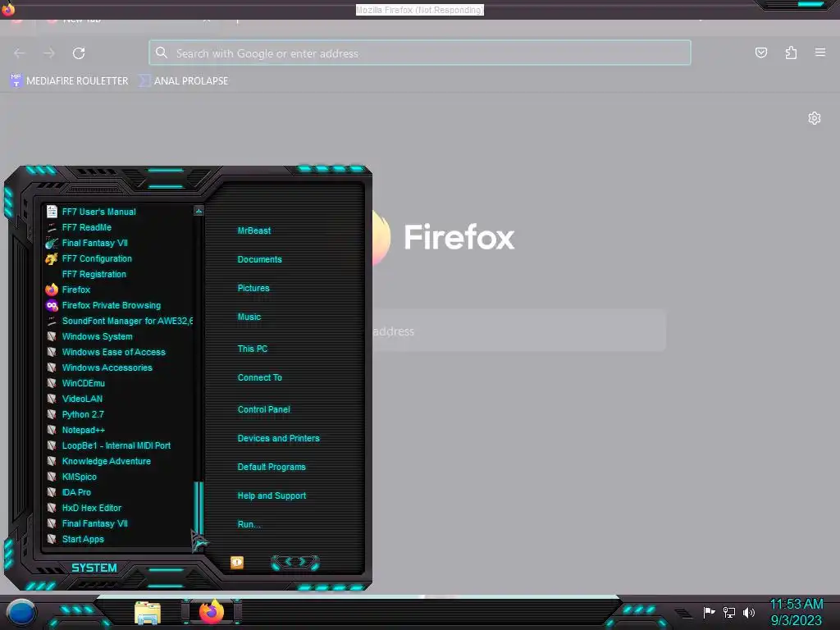840x630 pixels.
Task: Open the network tray icon
Action: click(x=729, y=612)
